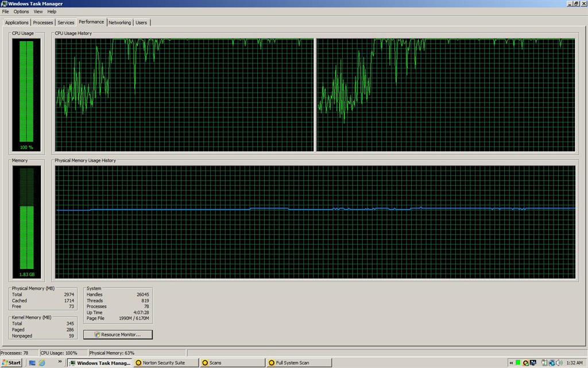Screen dimensions: 588x368
Task: Switch to the Applications tab
Action: point(17,22)
